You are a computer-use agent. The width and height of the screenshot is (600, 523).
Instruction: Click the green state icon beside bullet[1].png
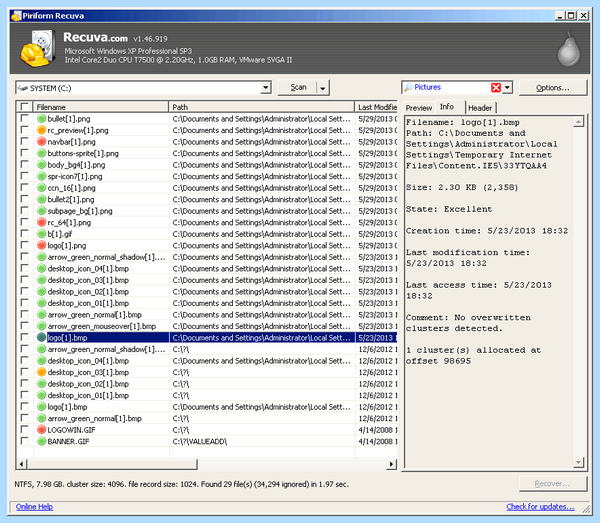click(x=41, y=119)
